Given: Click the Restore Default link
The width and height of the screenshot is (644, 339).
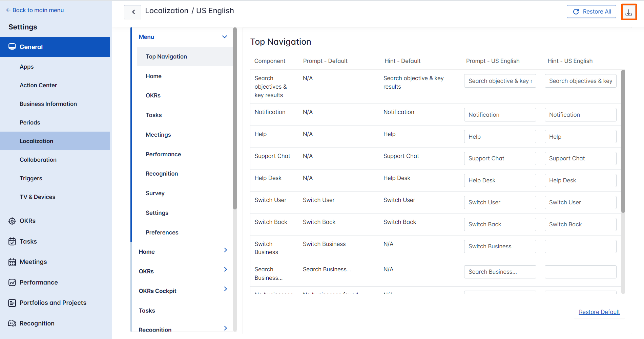Looking at the screenshot, I should 599,312.
